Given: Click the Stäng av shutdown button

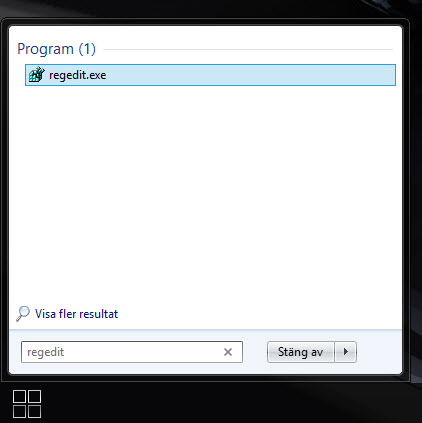Looking at the screenshot, I should click(300, 352).
